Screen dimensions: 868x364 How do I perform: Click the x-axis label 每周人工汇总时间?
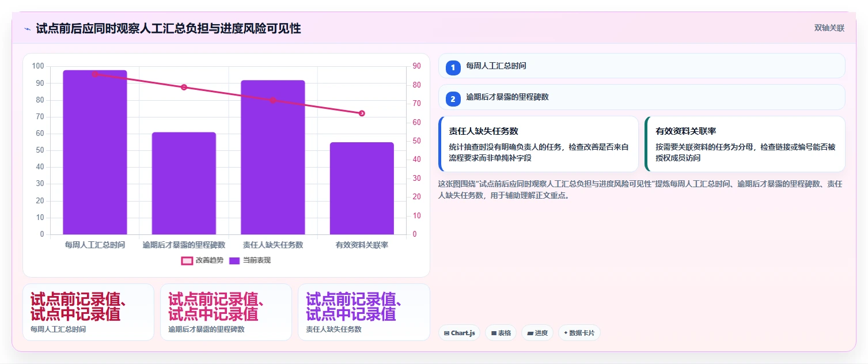pos(95,245)
